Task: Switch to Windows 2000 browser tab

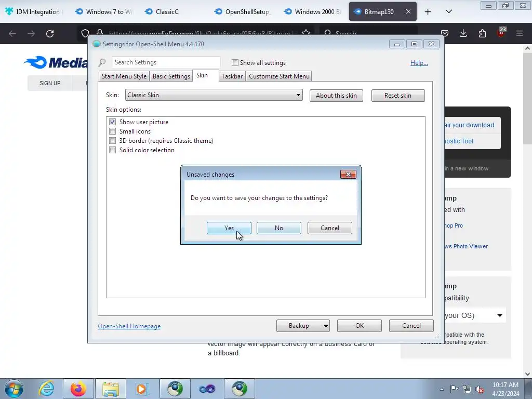Action: click(x=312, y=11)
